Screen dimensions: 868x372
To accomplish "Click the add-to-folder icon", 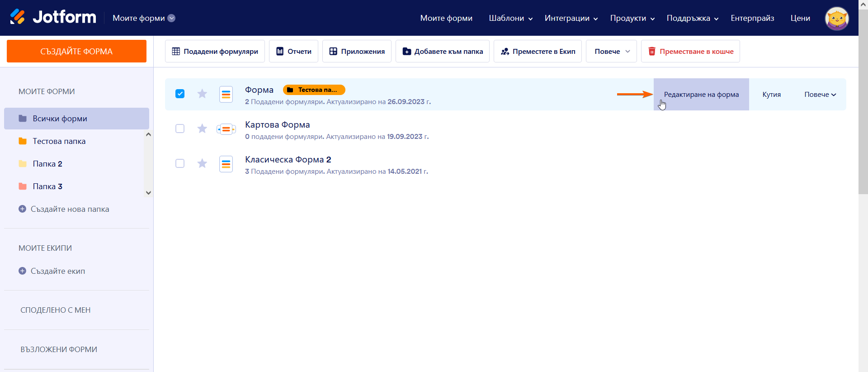I will click(407, 52).
